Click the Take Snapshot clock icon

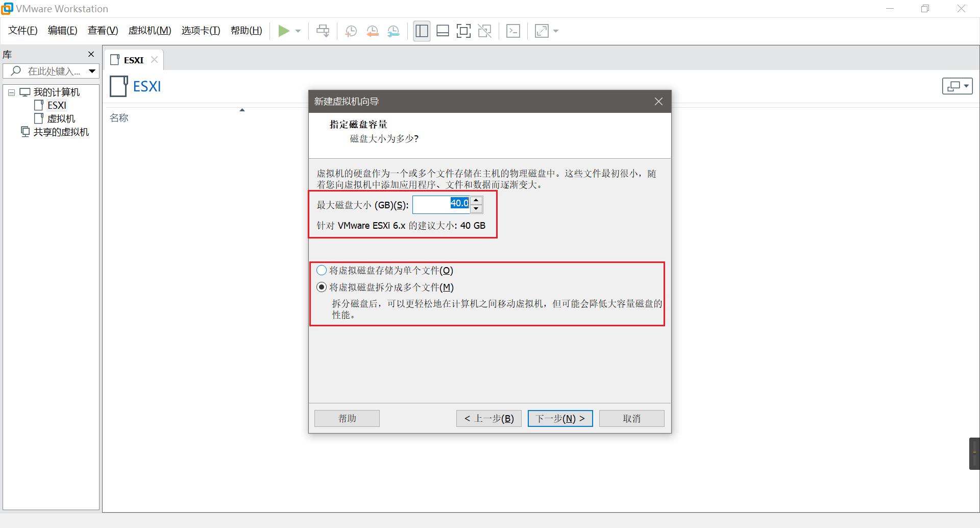(351, 31)
